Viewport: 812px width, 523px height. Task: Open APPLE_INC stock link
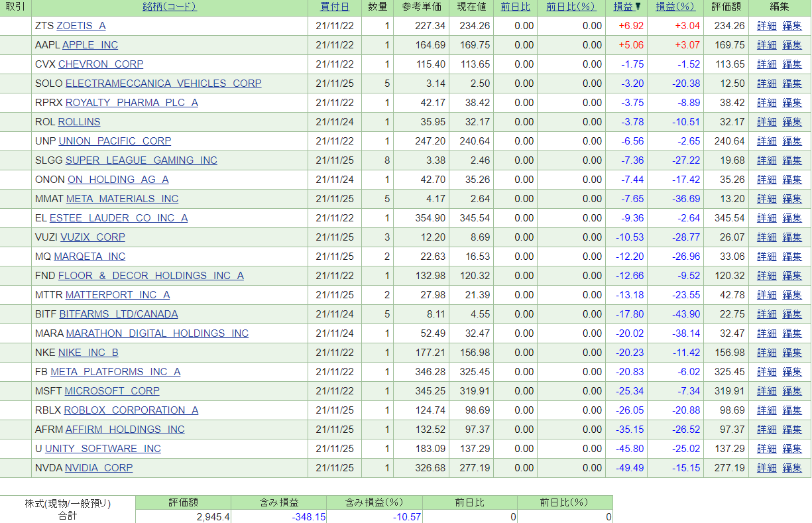(x=90, y=45)
